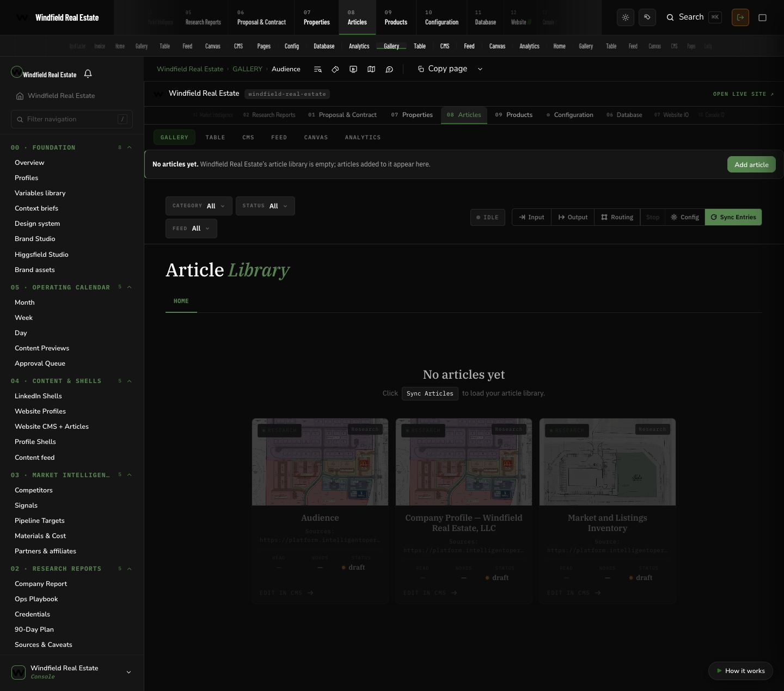Collapse the 05 Operating Calendar section
Viewport: 784px width, 691px height.
click(129, 287)
